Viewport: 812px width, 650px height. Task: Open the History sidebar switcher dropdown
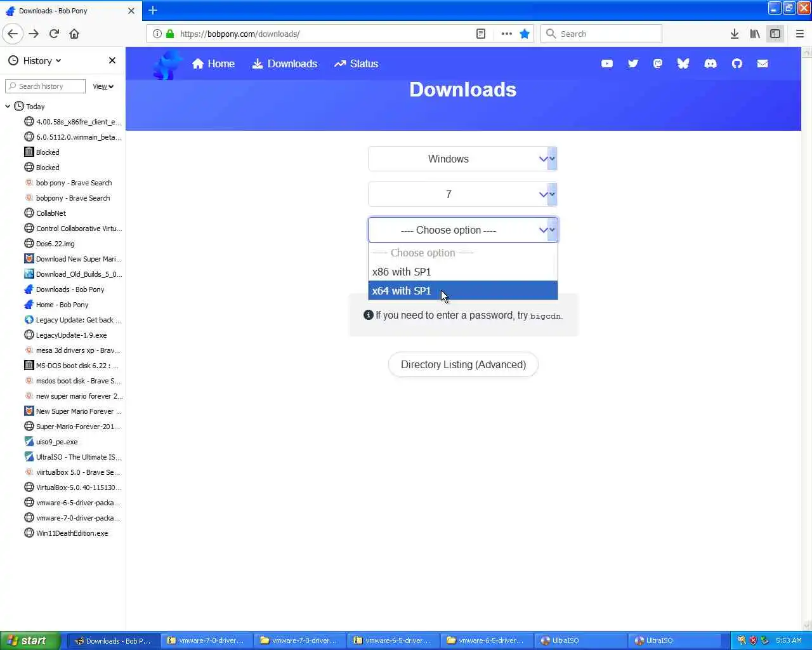[x=35, y=61]
